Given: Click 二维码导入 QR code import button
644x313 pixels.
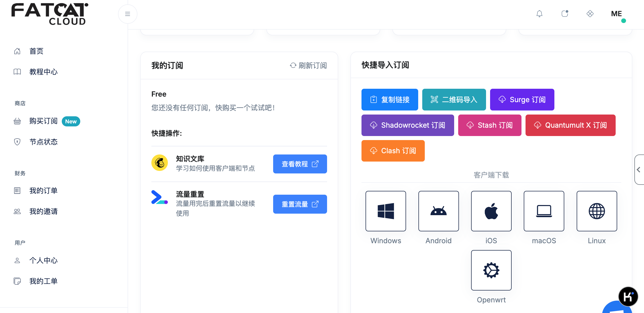Looking at the screenshot, I should tap(454, 100).
